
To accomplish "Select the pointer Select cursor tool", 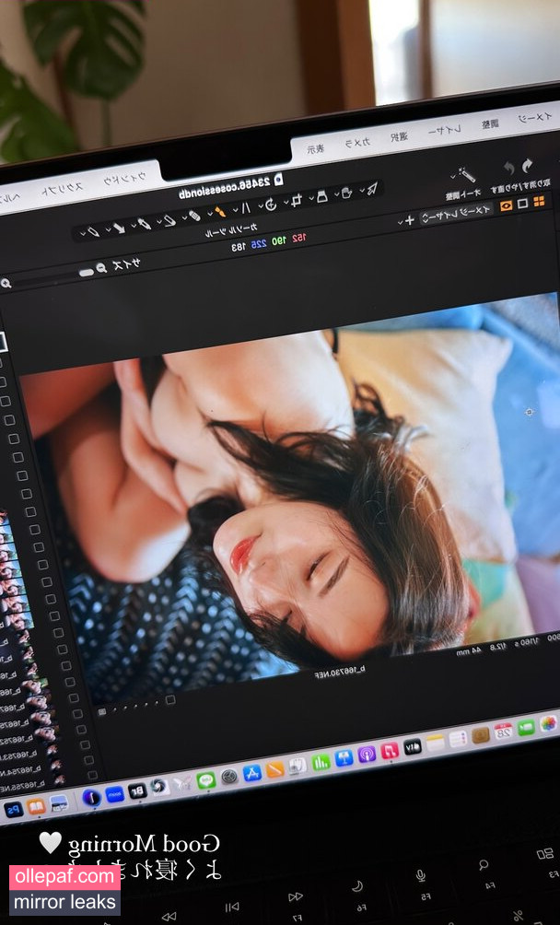I will point(372,188).
